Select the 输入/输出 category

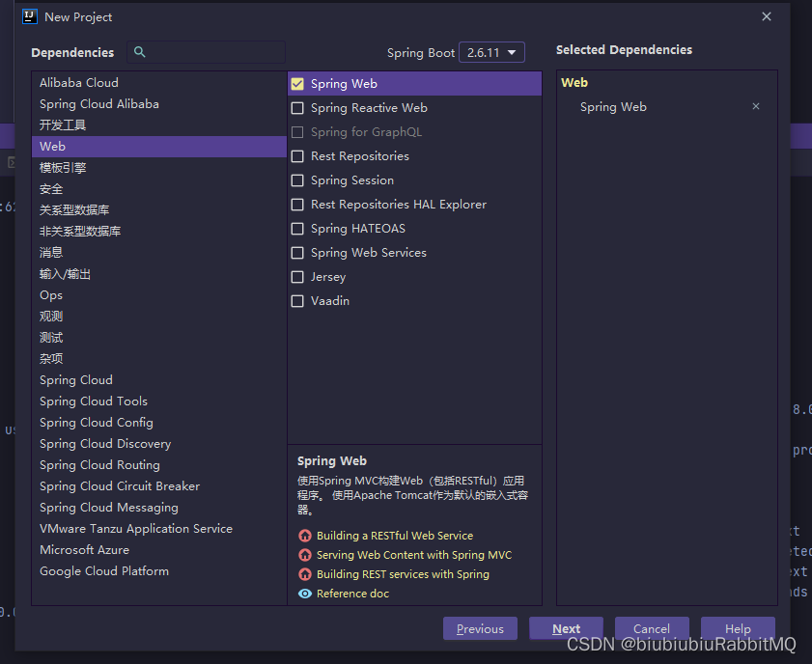159,274
